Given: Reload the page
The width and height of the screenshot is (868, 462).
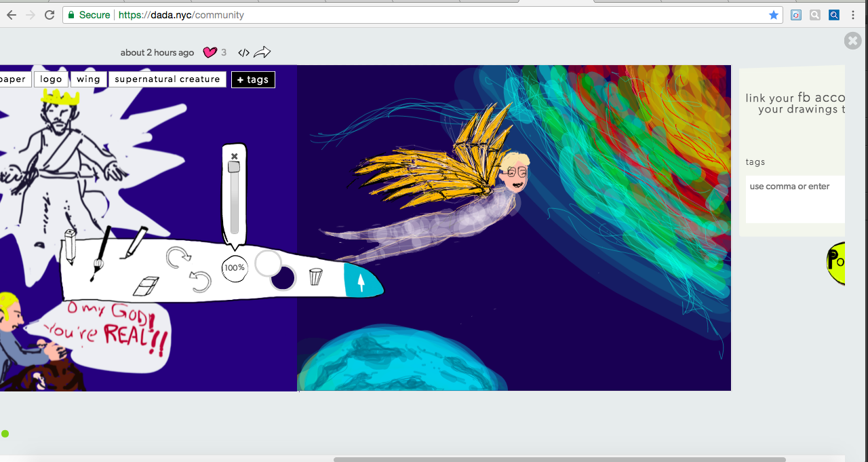Looking at the screenshot, I should tap(50, 15).
